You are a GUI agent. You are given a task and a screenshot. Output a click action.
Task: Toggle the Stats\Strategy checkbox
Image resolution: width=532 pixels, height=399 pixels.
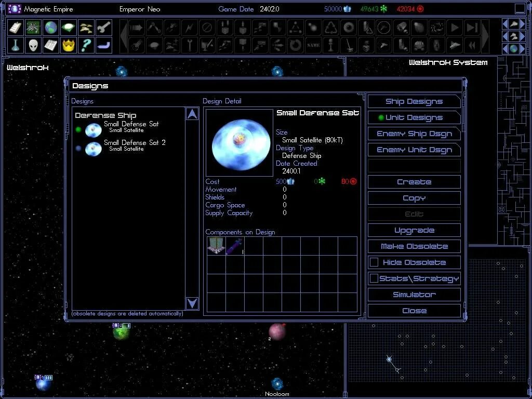click(x=374, y=278)
